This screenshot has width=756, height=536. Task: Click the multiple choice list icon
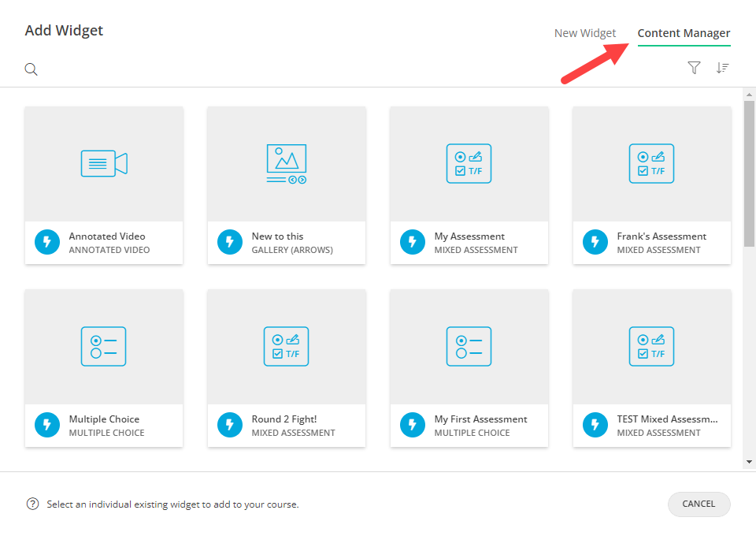(104, 346)
